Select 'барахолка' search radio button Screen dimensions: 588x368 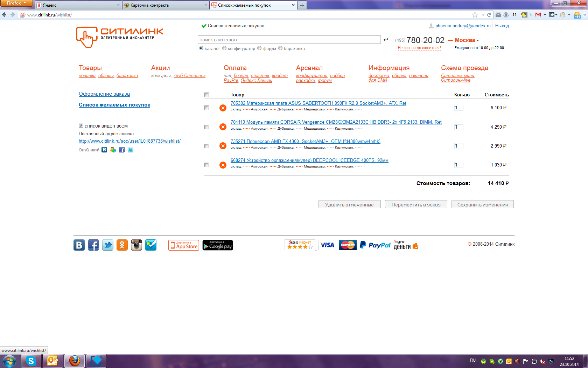click(x=280, y=48)
